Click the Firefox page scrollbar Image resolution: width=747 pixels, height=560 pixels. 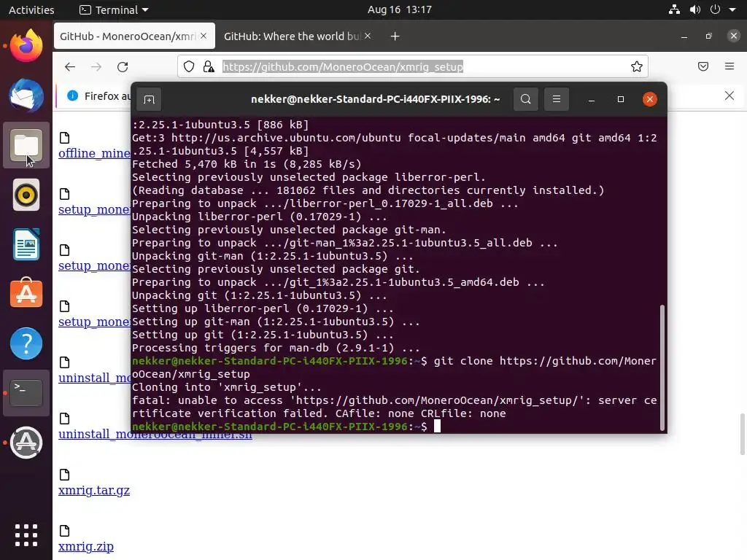click(x=742, y=434)
